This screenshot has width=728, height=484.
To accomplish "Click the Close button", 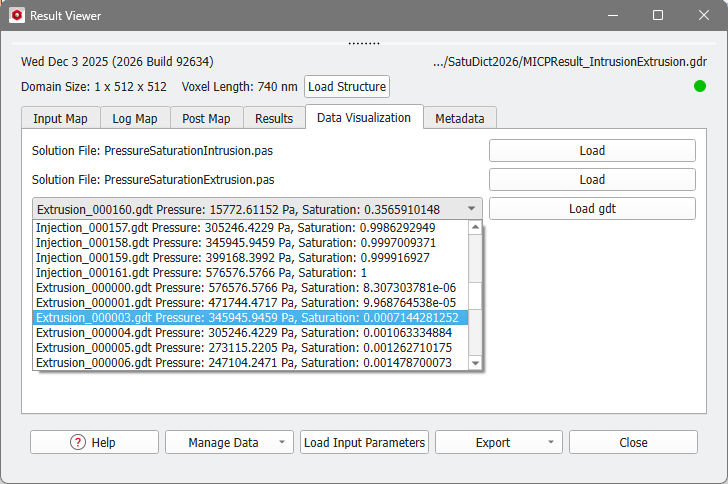I will click(x=633, y=442).
